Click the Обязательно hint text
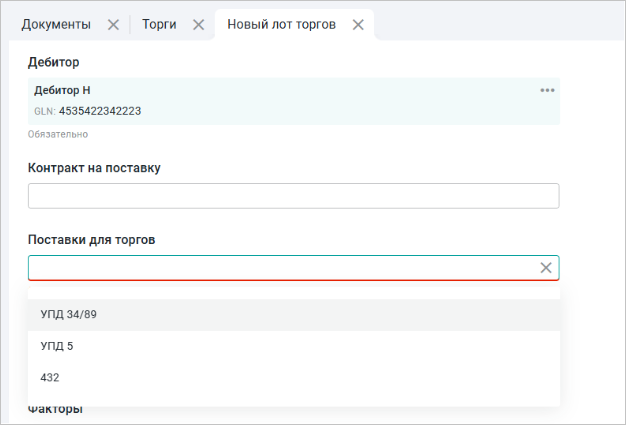This screenshot has height=425, width=626. click(x=55, y=133)
